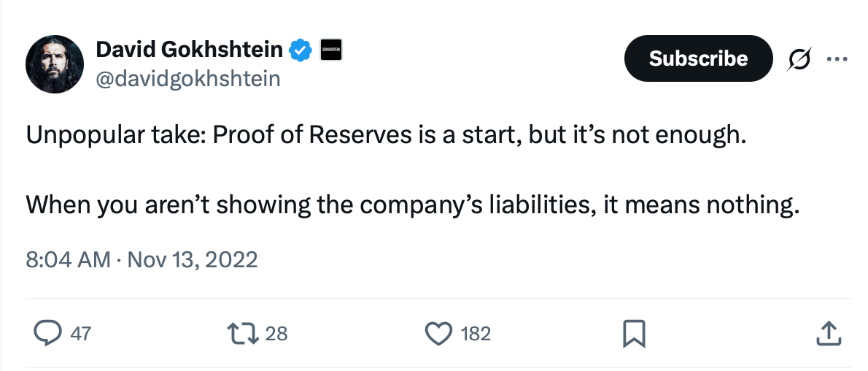Viewport: 868px width, 371px height.
Task: Click the 'company's liabilities' tweet sentence
Action: click(413, 204)
